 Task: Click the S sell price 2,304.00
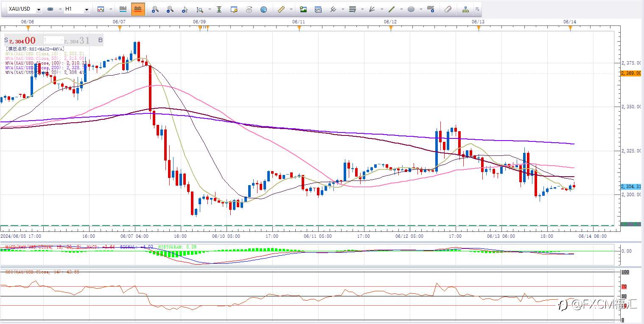pyautogui.click(x=20, y=40)
